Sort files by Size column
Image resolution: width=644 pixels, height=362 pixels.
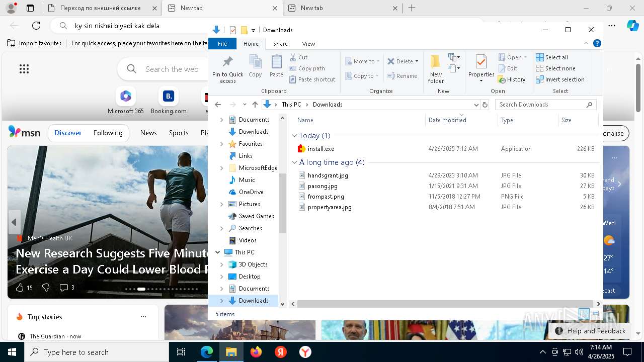tap(578, 120)
